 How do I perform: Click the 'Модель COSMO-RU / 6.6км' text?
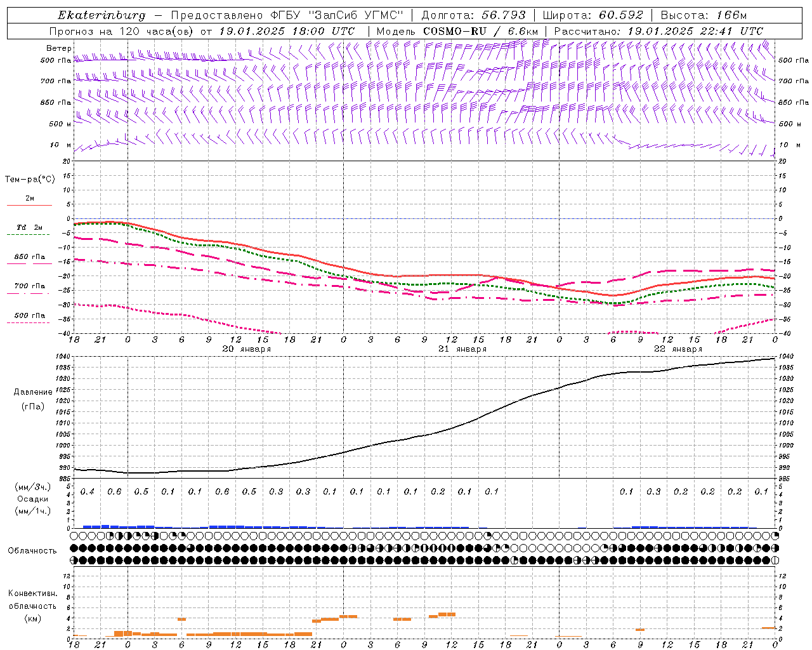pos(457,31)
